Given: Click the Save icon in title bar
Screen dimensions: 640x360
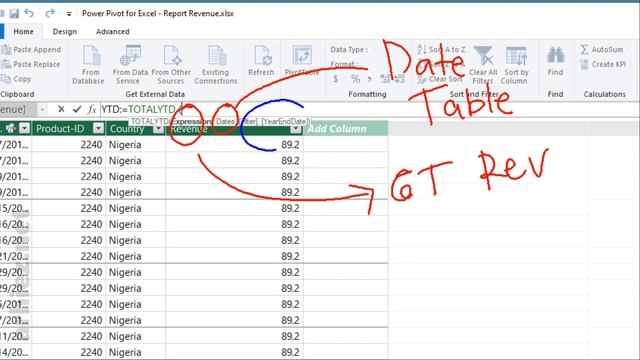Looking at the screenshot, I should point(14,13).
